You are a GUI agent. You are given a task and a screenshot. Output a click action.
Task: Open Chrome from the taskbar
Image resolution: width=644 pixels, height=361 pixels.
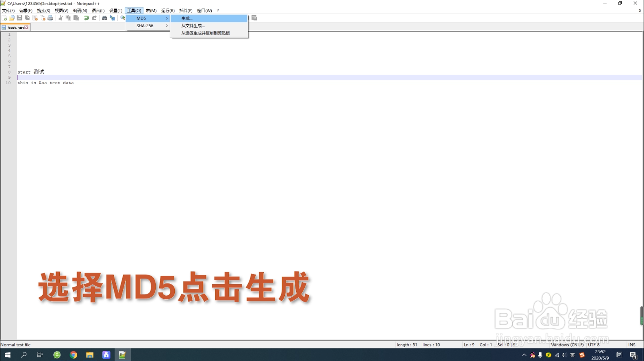tap(74, 355)
